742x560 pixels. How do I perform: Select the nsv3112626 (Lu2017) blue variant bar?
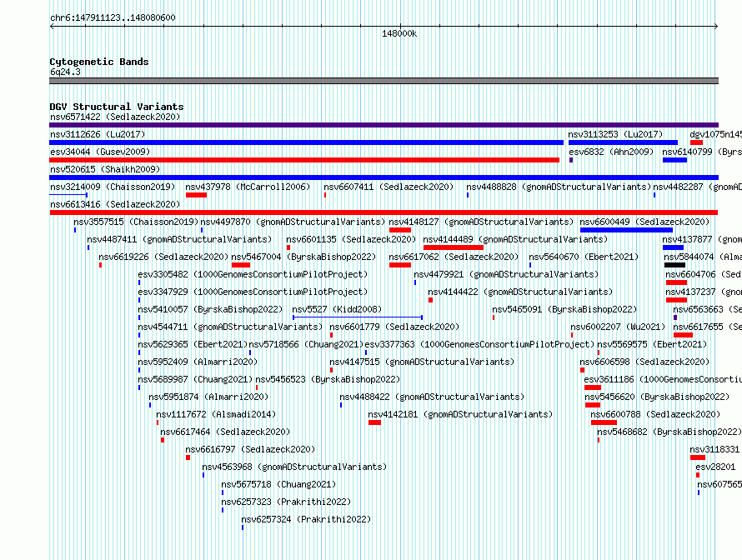307,142
